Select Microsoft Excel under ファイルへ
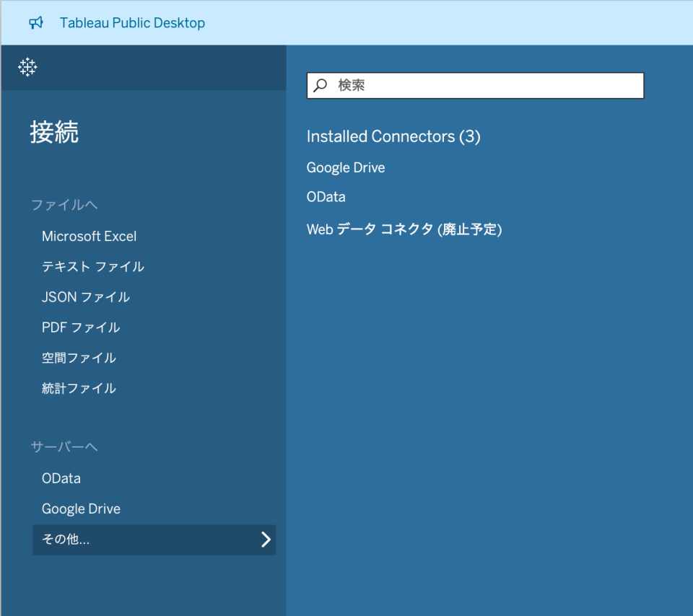693x616 pixels. 89,236
